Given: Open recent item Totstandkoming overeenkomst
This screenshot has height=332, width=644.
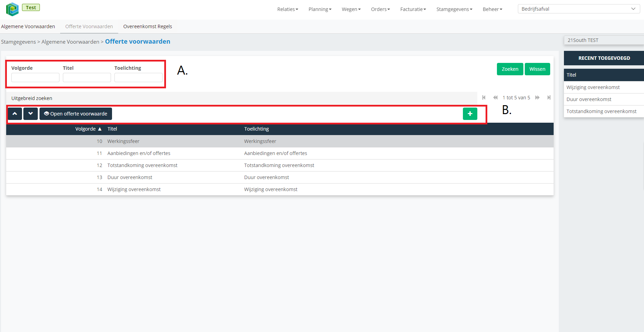Looking at the screenshot, I should [x=601, y=111].
